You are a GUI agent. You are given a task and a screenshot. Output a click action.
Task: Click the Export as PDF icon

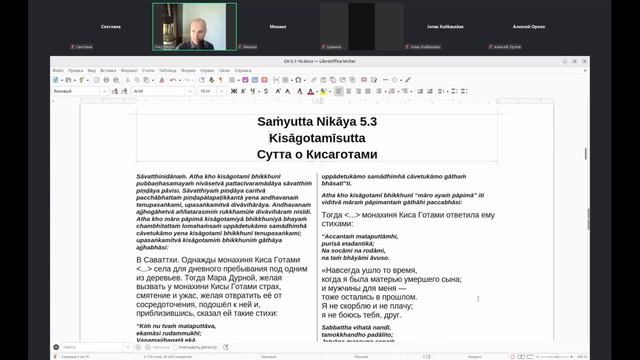tap(97, 80)
